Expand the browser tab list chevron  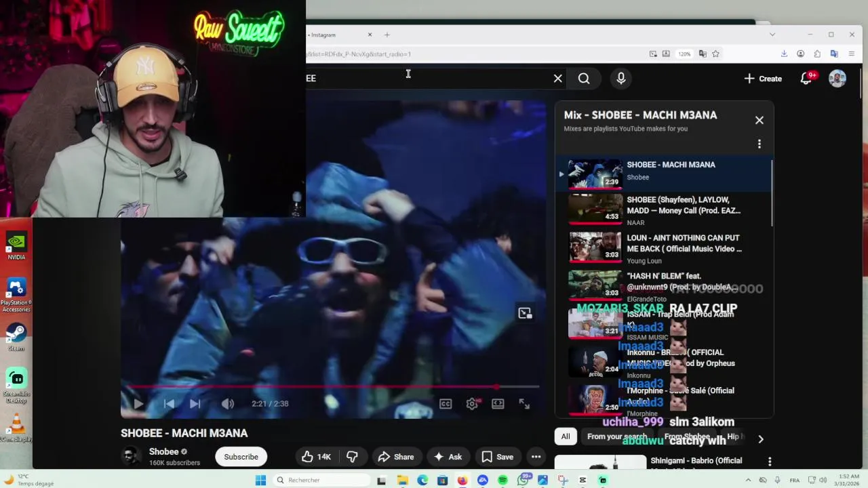click(x=772, y=35)
